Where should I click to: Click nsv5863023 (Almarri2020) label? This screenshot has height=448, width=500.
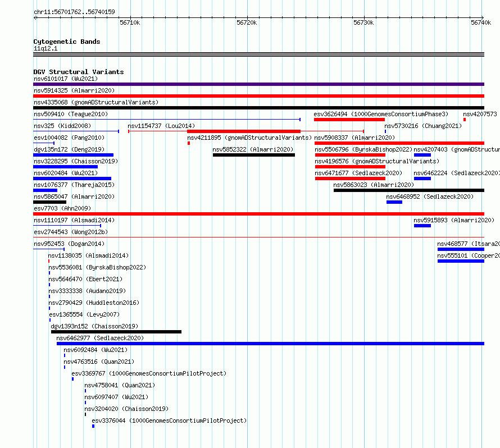pyautogui.click(x=374, y=185)
